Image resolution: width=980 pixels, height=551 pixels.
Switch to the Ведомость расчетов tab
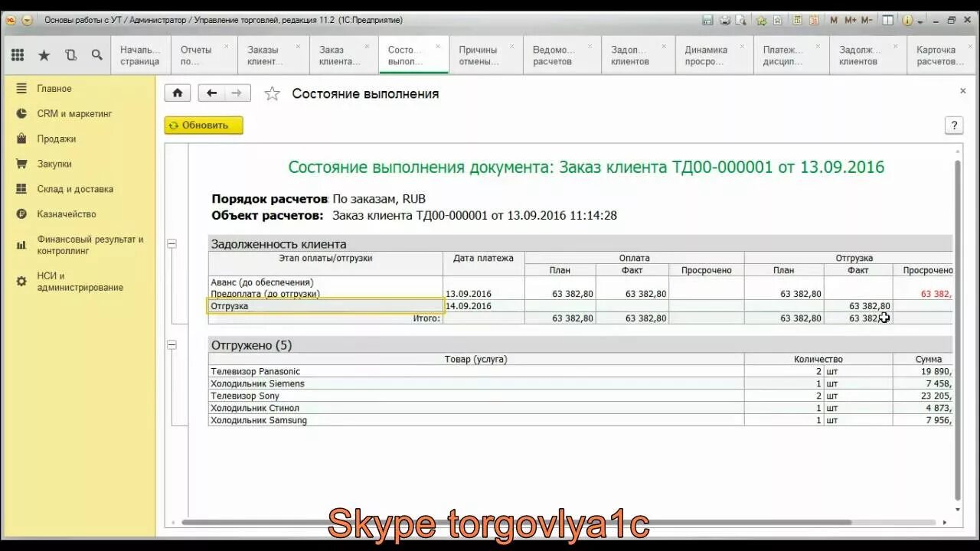560,55
